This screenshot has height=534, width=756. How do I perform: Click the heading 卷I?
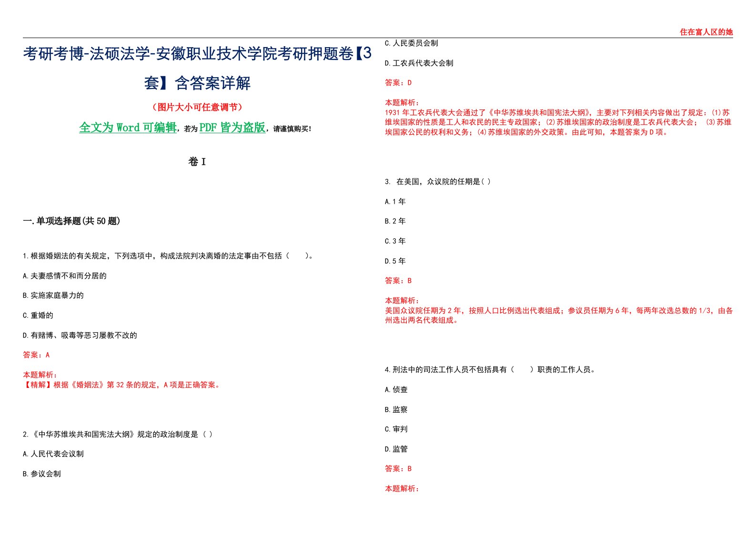197,162
